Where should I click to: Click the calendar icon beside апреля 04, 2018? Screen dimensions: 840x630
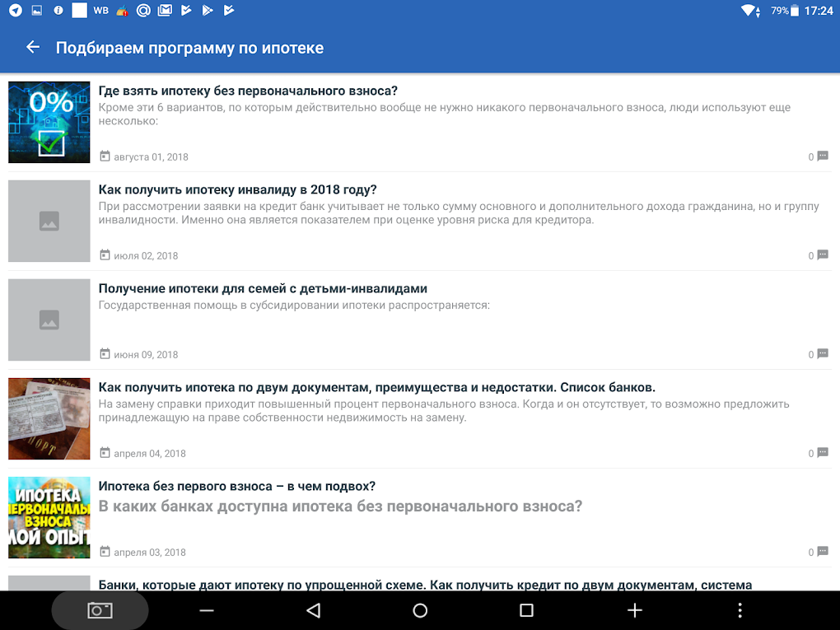105,453
